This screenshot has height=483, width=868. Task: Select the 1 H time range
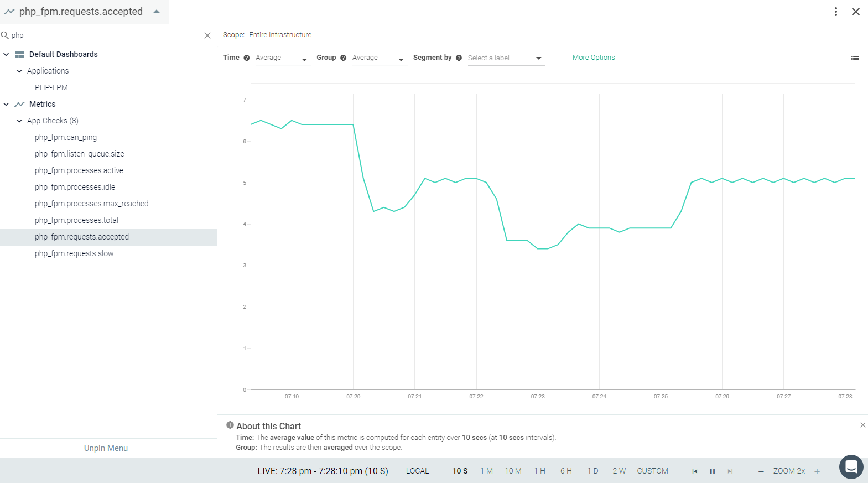539,471
